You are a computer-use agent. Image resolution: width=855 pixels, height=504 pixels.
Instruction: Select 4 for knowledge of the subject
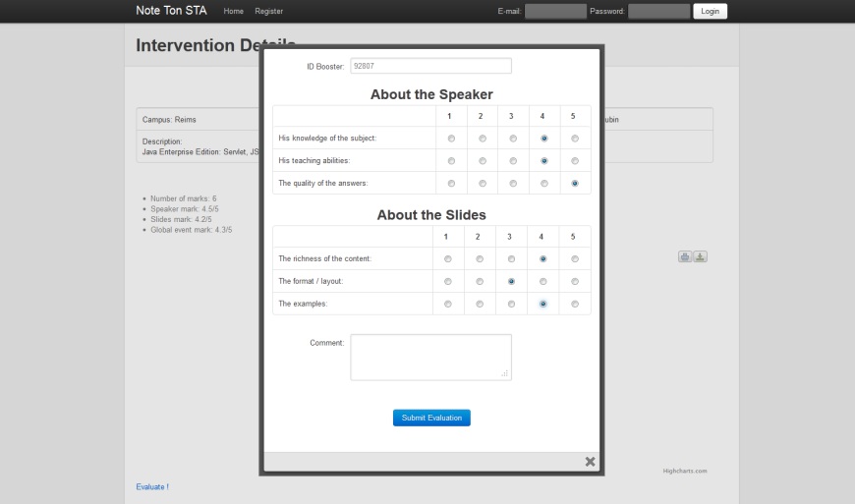coord(544,139)
